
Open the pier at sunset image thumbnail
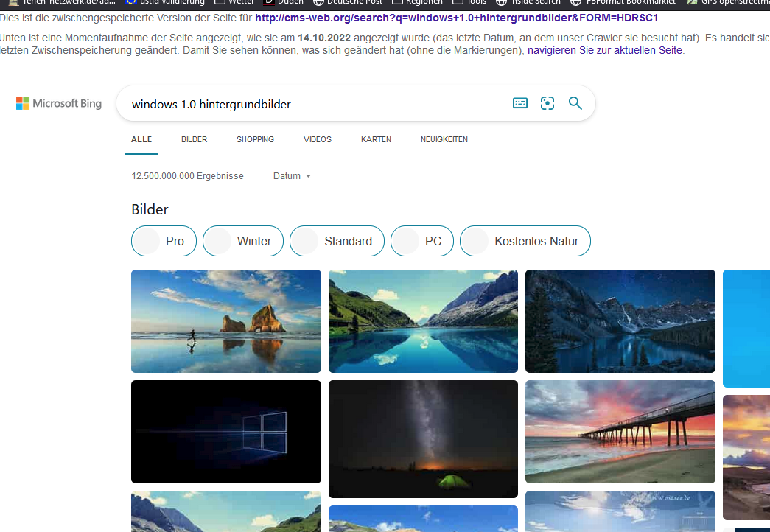tap(620, 431)
